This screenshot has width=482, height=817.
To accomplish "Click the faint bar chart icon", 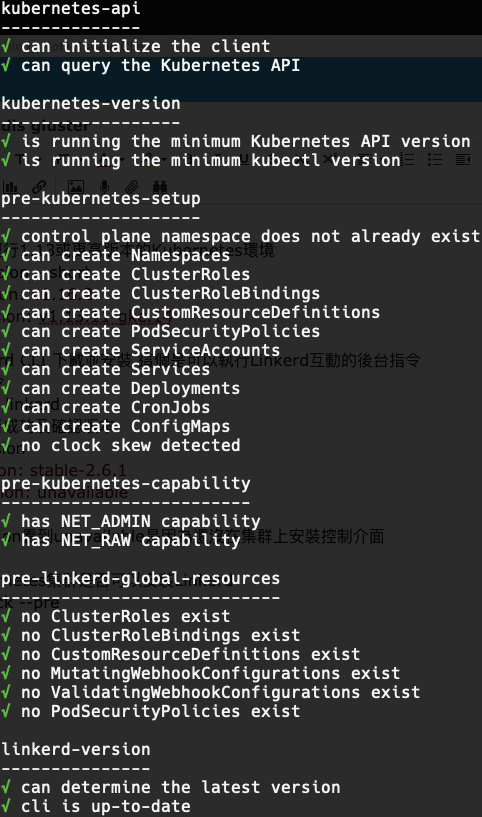I will 10,186.
